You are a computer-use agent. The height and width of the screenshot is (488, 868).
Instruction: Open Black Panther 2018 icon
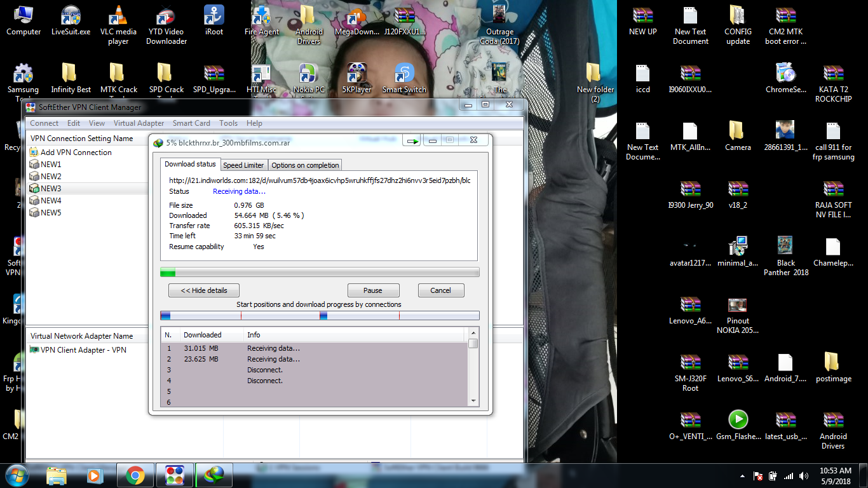(786, 257)
